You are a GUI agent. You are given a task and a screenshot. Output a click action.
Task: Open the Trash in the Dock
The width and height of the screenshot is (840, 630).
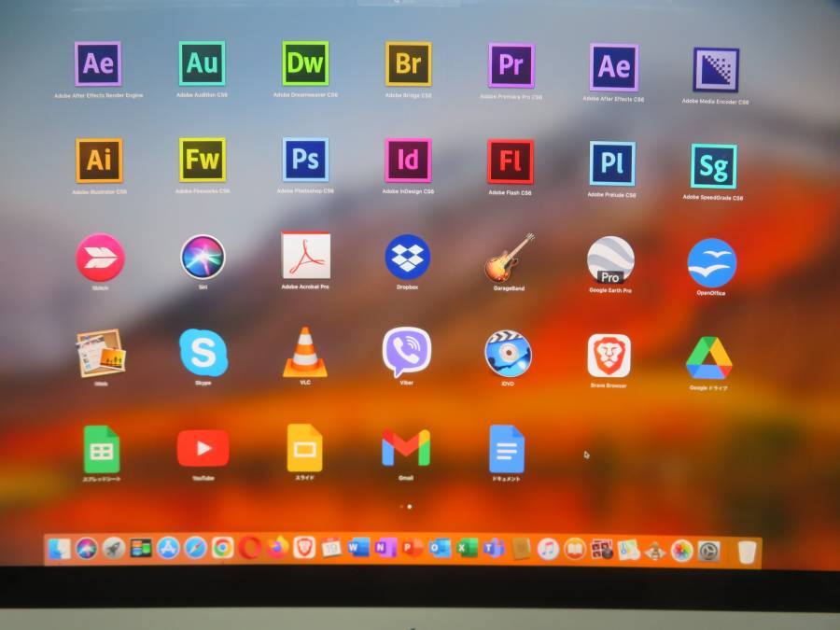click(x=747, y=553)
